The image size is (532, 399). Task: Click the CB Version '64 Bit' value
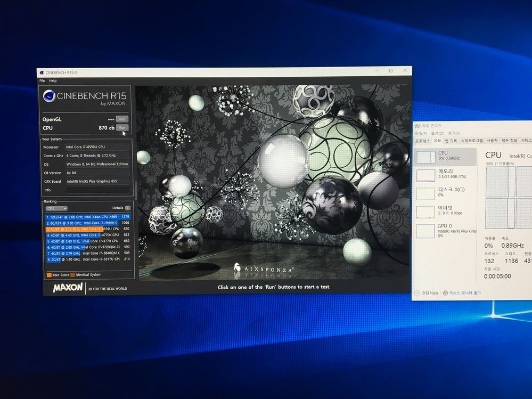coord(97,173)
